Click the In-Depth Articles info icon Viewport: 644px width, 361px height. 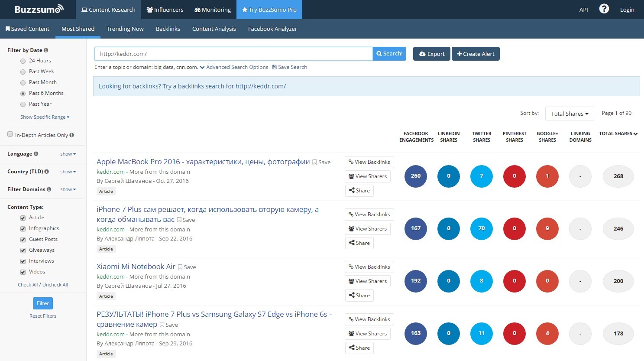point(71,135)
